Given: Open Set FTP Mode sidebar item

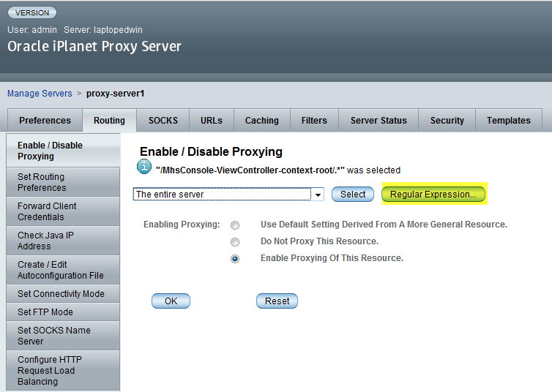Looking at the screenshot, I should click(63, 312).
